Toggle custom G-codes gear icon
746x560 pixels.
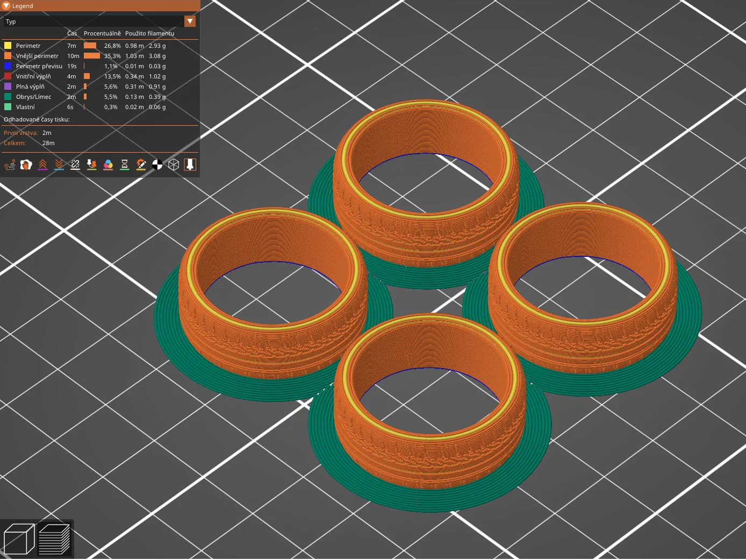pos(141,165)
